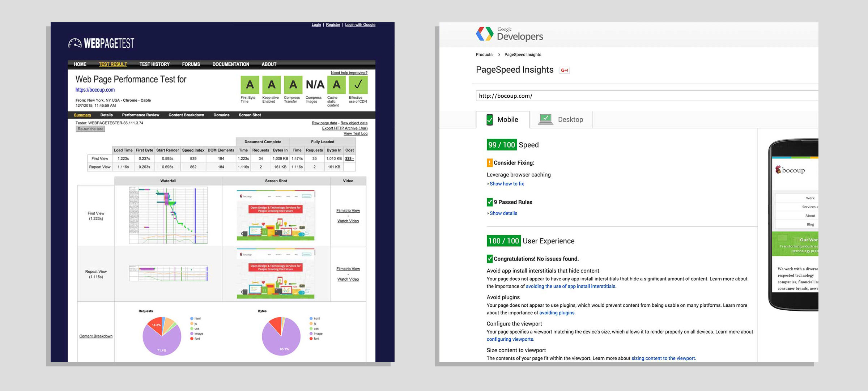
Task: Click the Requests pie chart
Action: (162, 336)
